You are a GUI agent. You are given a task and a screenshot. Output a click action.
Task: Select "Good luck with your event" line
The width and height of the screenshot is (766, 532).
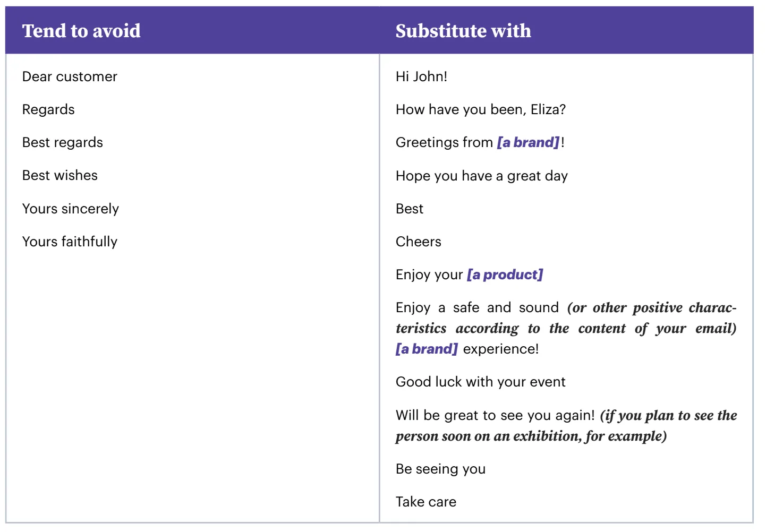click(x=481, y=382)
